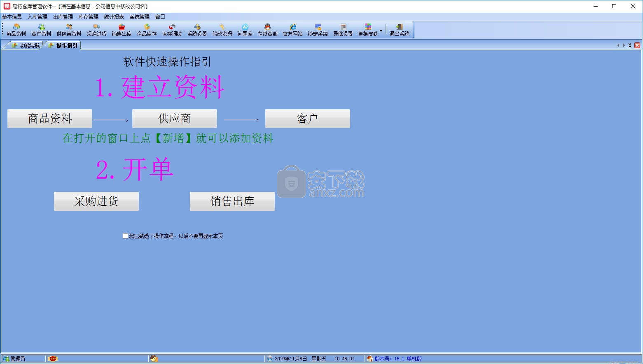643x364 pixels.
Task: Click the time 10:45:01 in status bar
Action: 344,359
